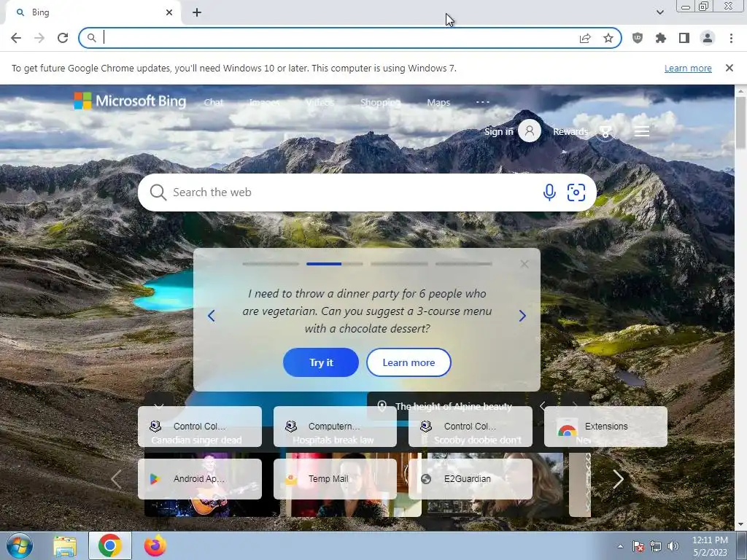The height and width of the screenshot is (560, 747).
Task: Bookmark this tab with the star icon
Action: pyautogui.click(x=608, y=38)
